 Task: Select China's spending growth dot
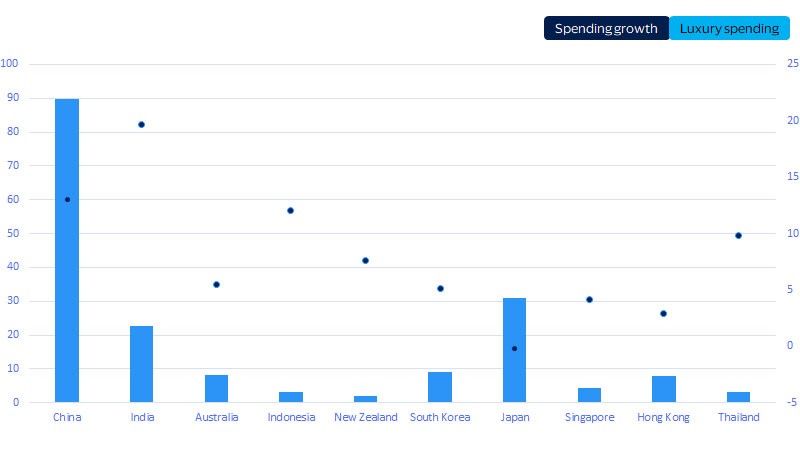[x=67, y=200]
